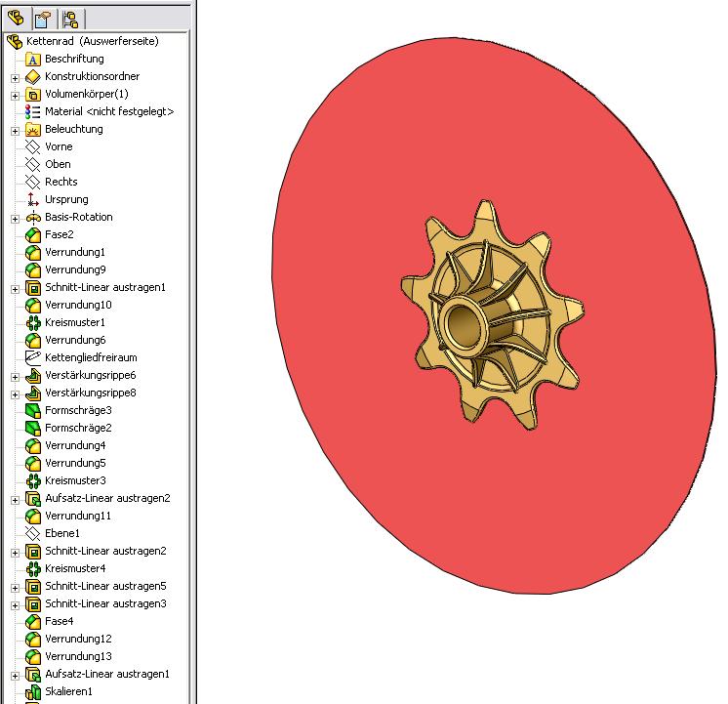Screen dimensions: 728x704
Task: Expand the Verstärkungsrippe6 feature
Action: pyautogui.click(x=15, y=377)
